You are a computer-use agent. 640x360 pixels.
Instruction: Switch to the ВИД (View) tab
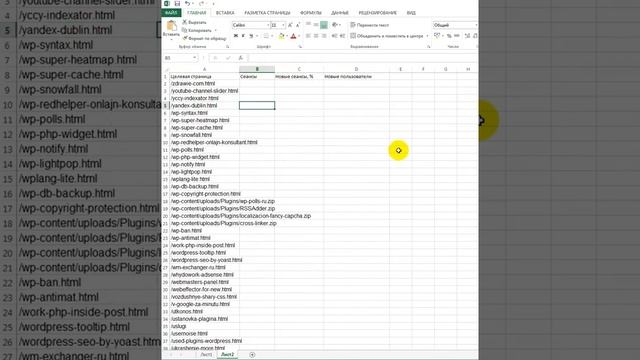point(411,13)
